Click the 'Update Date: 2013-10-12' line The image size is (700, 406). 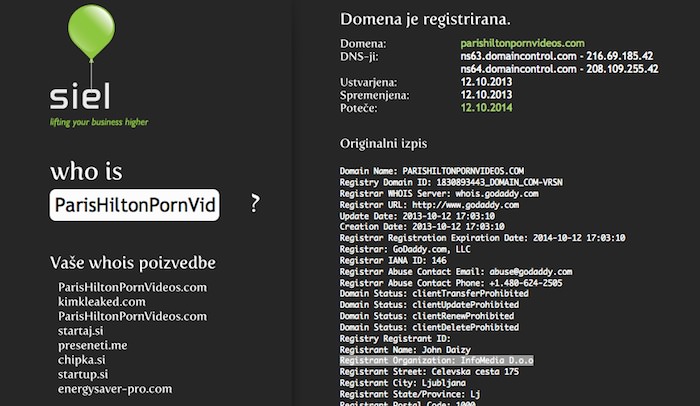[x=417, y=216]
